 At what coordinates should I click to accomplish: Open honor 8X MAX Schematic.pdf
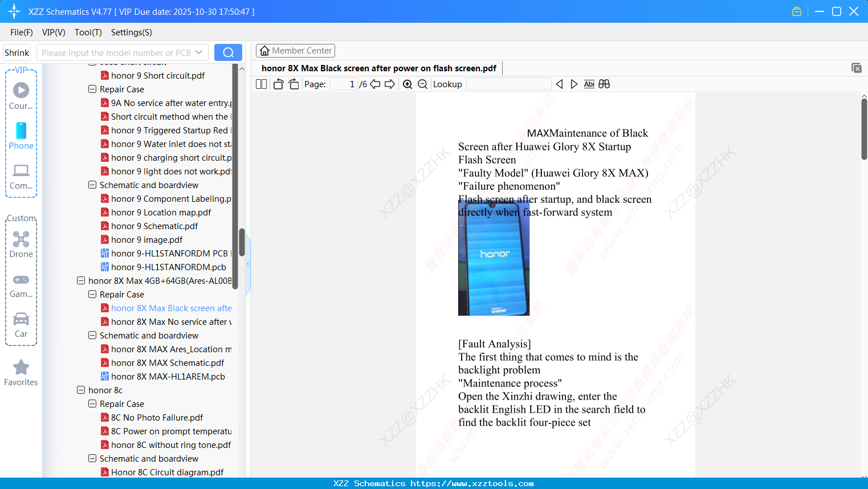click(162, 362)
